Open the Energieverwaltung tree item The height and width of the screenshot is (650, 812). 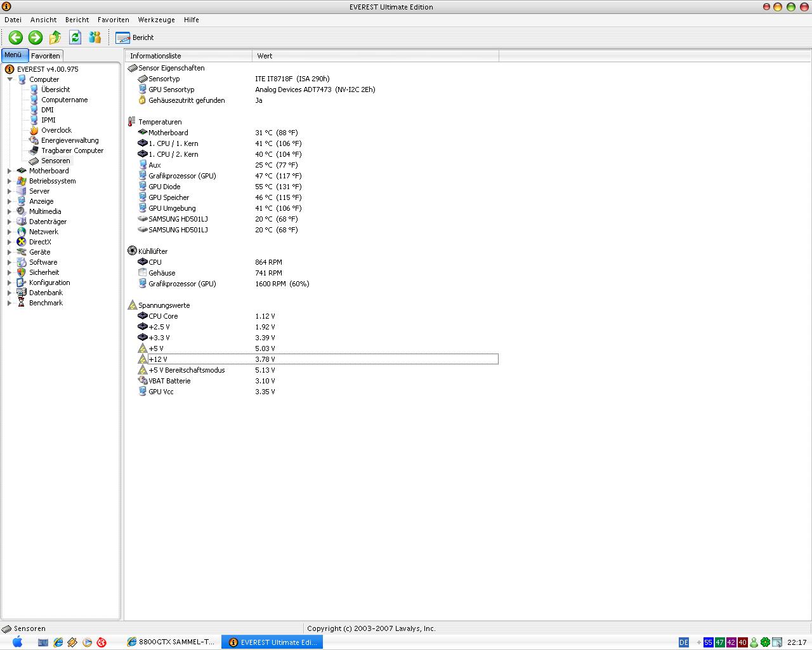pyautogui.click(x=70, y=140)
